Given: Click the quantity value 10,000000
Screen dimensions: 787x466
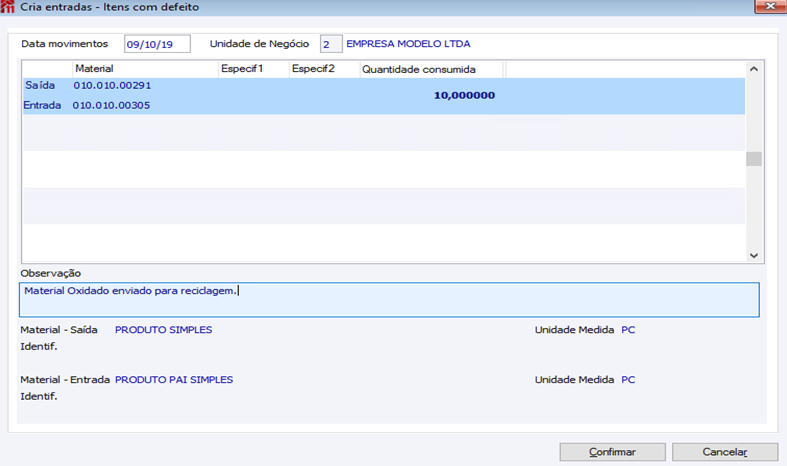Looking at the screenshot, I should pos(464,95).
